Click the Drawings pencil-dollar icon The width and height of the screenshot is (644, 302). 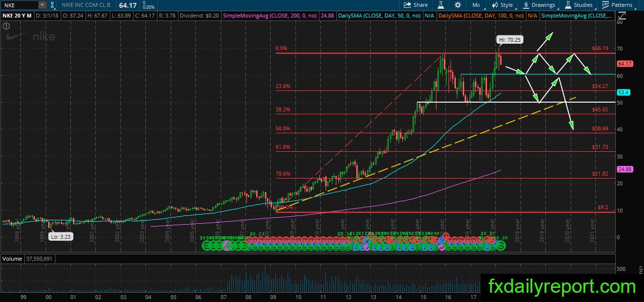point(526,5)
